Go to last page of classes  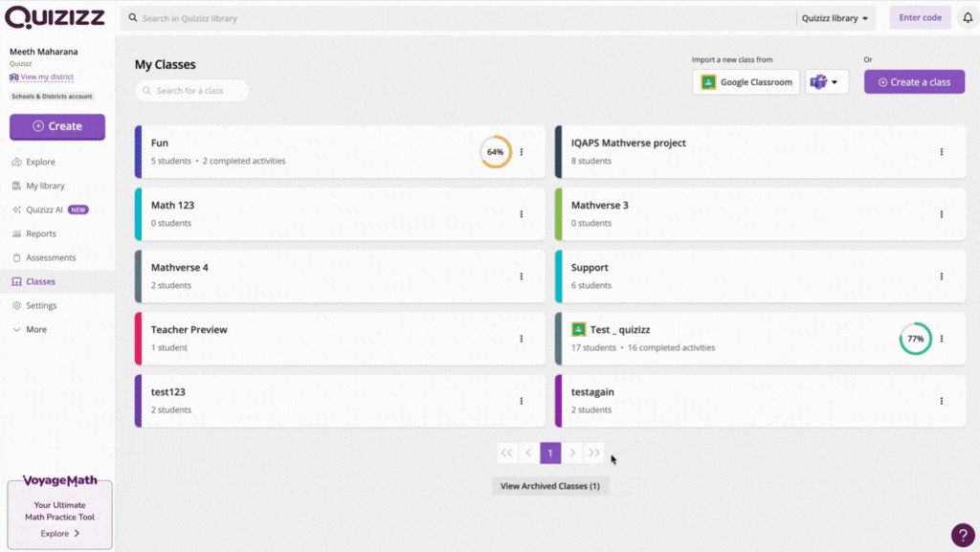point(593,453)
